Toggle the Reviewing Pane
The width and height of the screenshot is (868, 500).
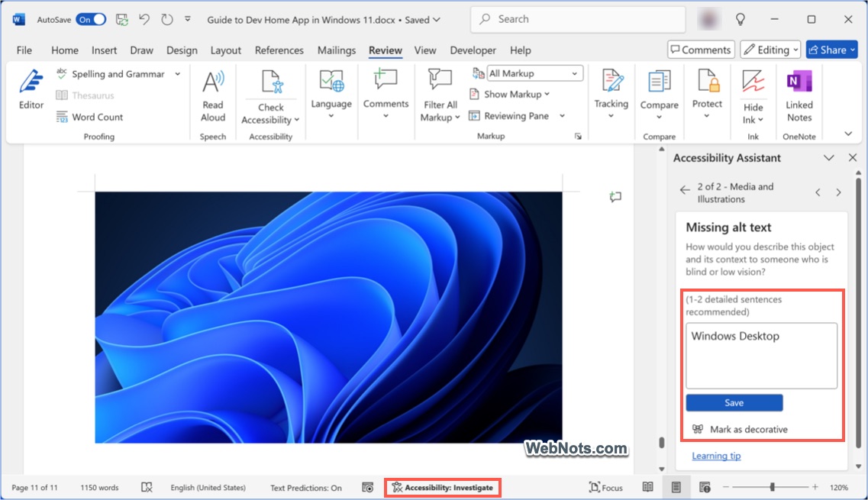click(x=509, y=116)
